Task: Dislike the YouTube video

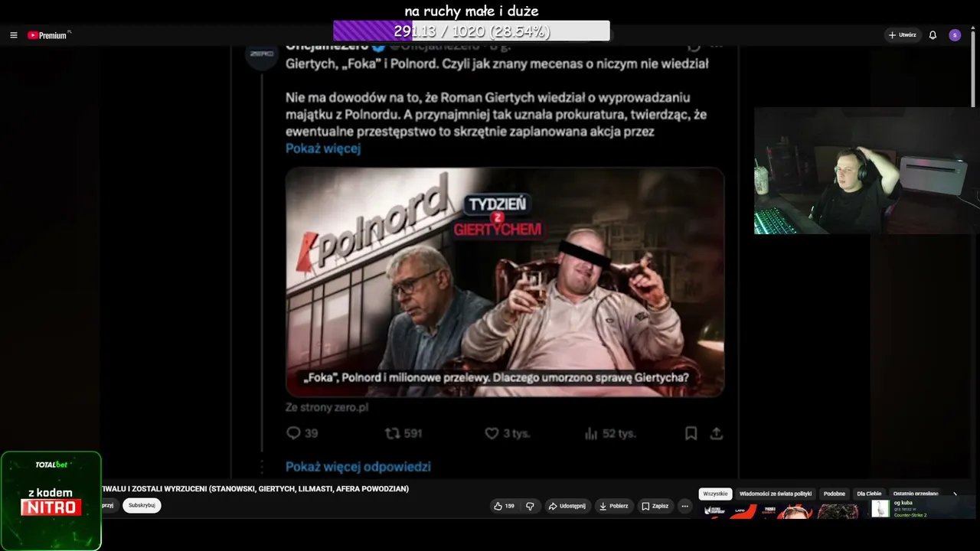Action: [530, 506]
